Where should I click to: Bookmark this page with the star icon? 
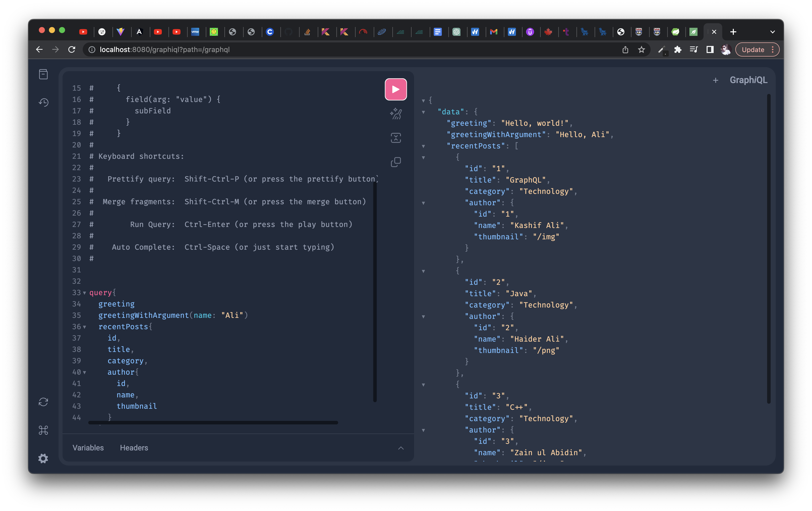tap(641, 49)
